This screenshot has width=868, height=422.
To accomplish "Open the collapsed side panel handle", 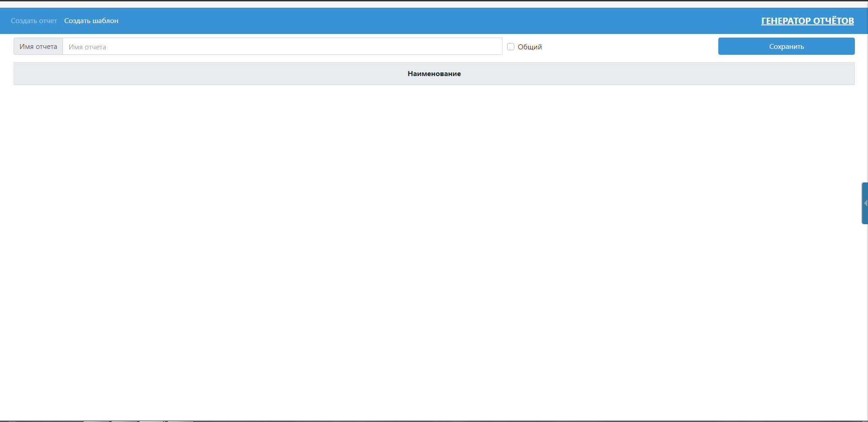I will [x=865, y=203].
